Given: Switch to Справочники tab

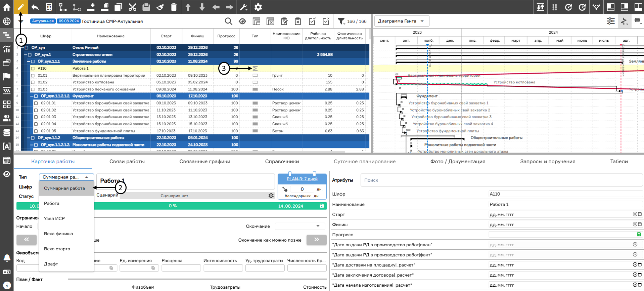Looking at the screenshot, I should pos(282,162).
